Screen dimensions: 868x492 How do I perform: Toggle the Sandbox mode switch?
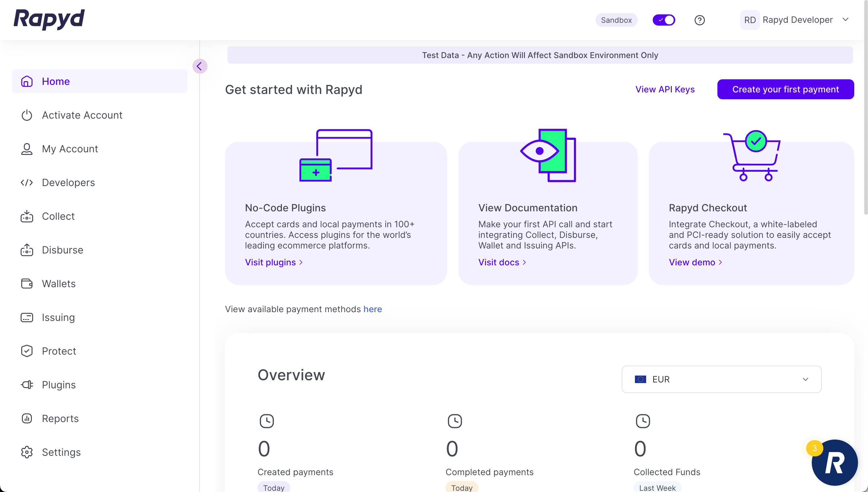click(x=663, y=20)
